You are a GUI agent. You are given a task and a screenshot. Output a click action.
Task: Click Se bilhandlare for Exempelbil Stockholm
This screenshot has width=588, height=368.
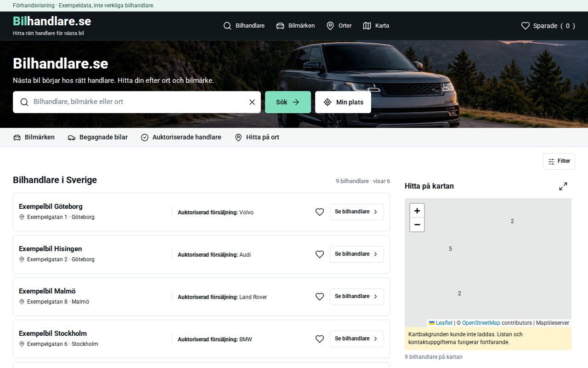click(x=357, y=339)
